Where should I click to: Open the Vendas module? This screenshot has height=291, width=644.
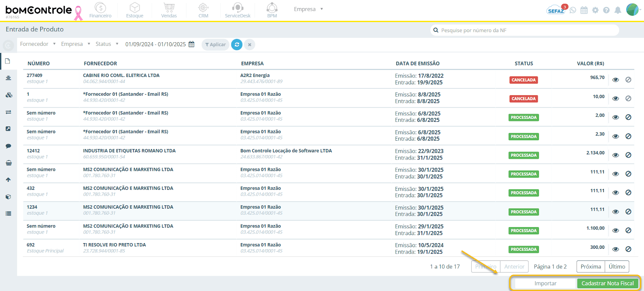(x=169, y=10)
